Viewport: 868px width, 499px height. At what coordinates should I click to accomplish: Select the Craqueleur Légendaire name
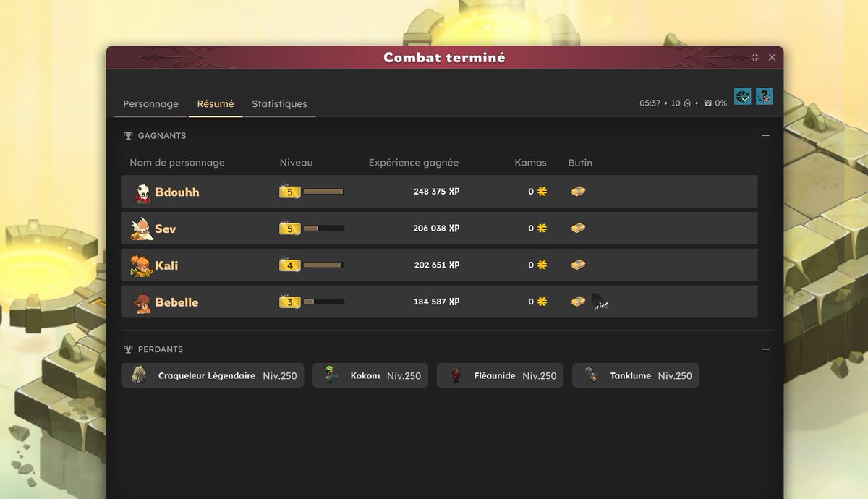207,376
